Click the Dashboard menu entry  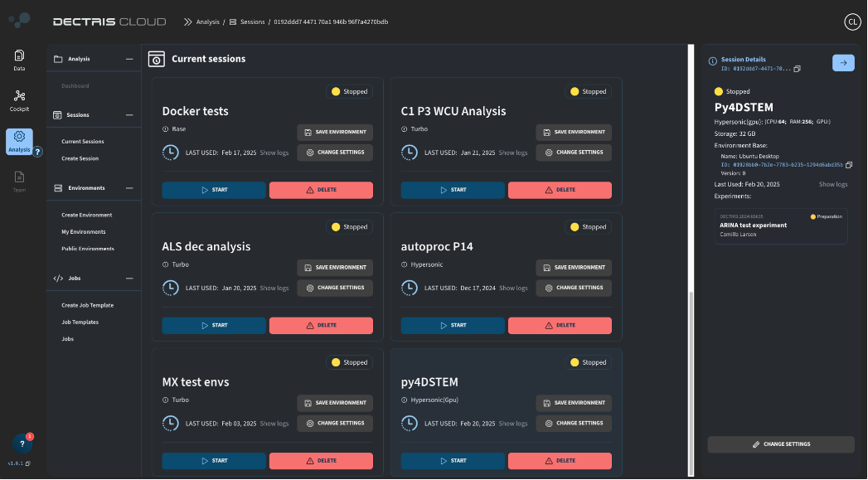point(75,86)
